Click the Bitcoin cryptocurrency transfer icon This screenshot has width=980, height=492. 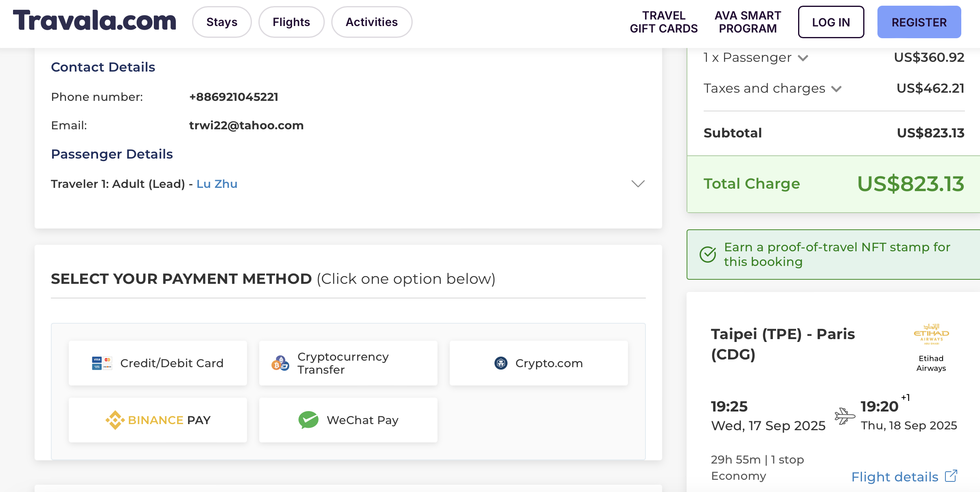click(280, 363)
